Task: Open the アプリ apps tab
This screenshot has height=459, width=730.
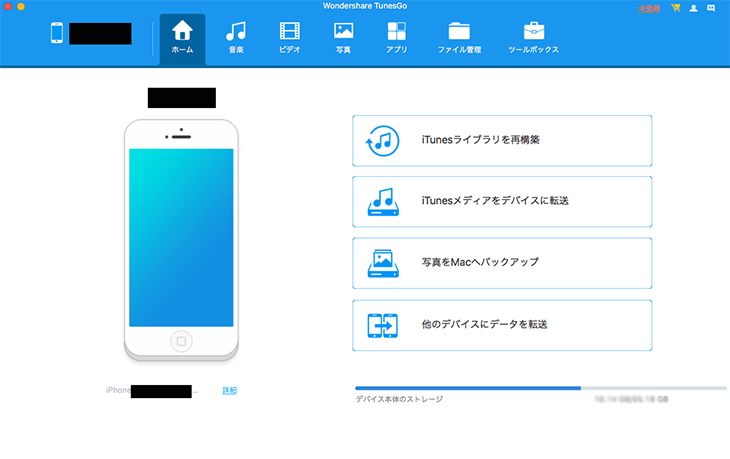Action: 397,38
